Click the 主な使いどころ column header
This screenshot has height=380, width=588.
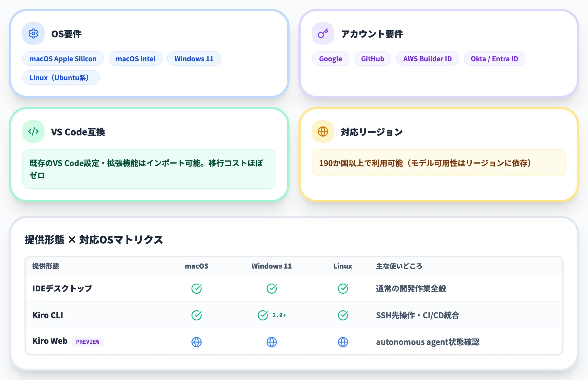(399, 266)
